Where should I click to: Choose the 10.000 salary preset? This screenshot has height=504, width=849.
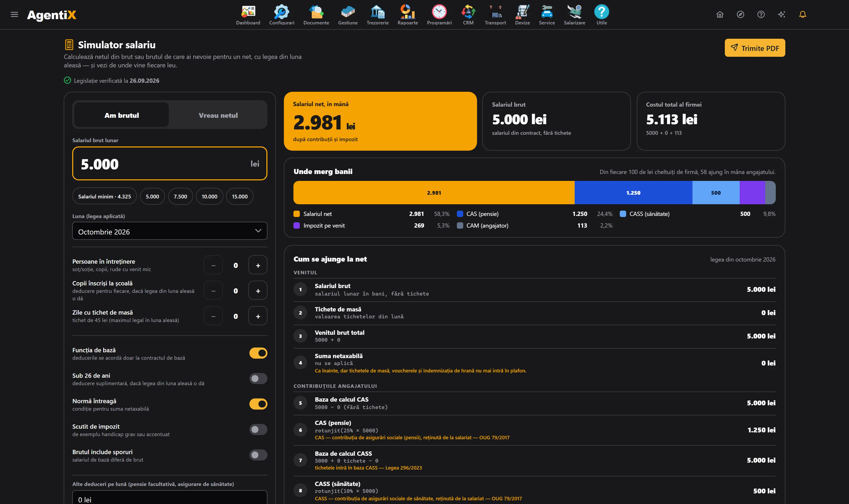click(209, 196)
